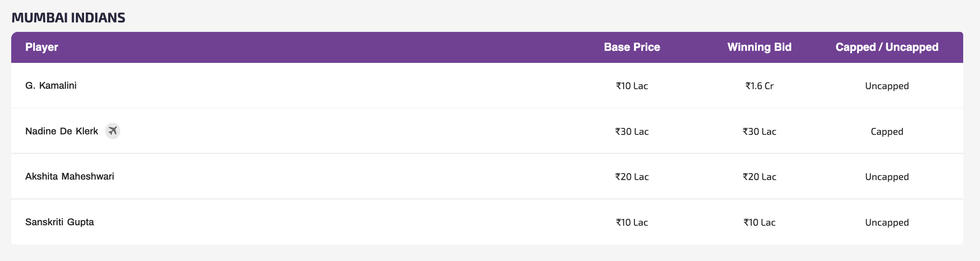Click the MUMBAI INDIANS team heading
This screenshot has height=261, width=980.
tap(68, 18)
